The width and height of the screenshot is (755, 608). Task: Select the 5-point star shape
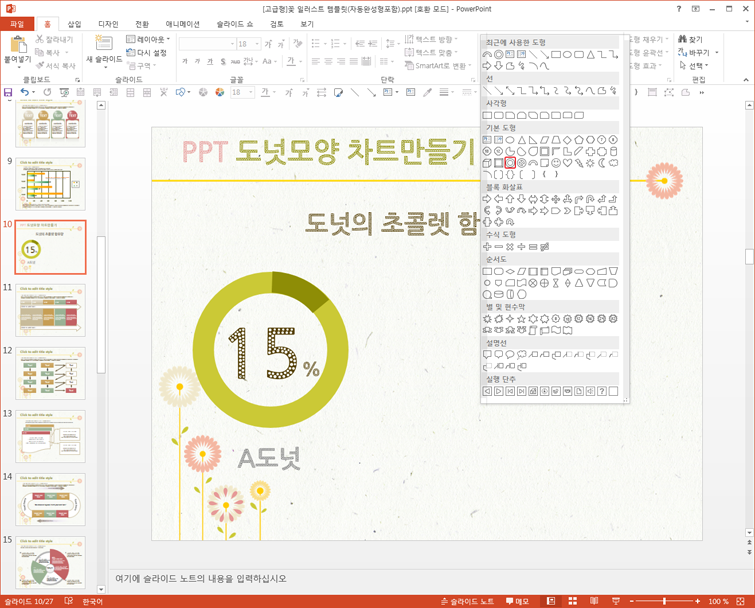coord(521,319)
